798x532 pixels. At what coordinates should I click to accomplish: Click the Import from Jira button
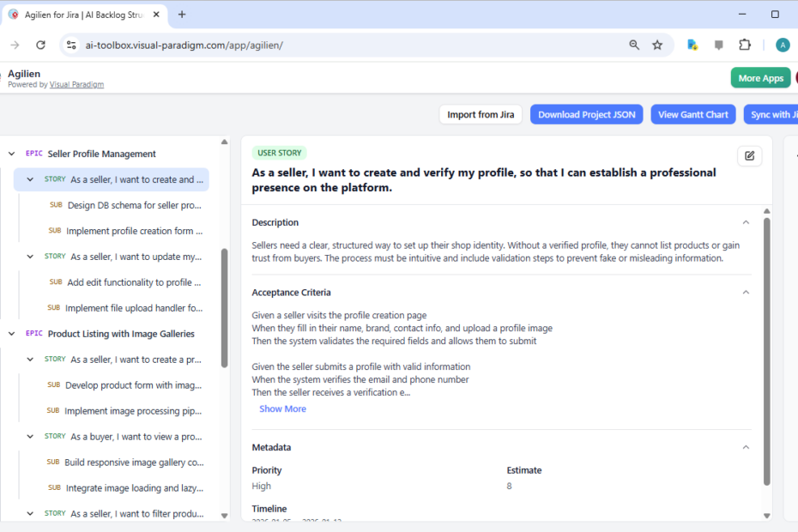(x=481, y=115)
